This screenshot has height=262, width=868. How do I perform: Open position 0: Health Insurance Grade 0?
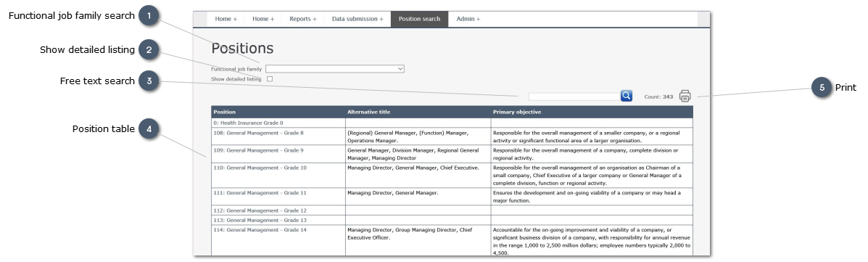click(248, 123)
